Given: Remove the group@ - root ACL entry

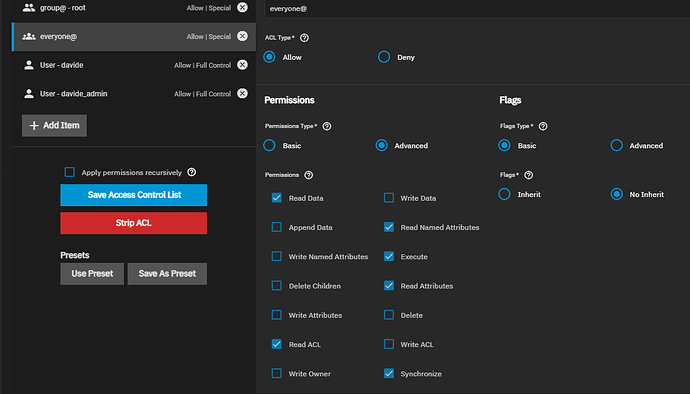Looking at the screenshot, I should click(242, 7).
